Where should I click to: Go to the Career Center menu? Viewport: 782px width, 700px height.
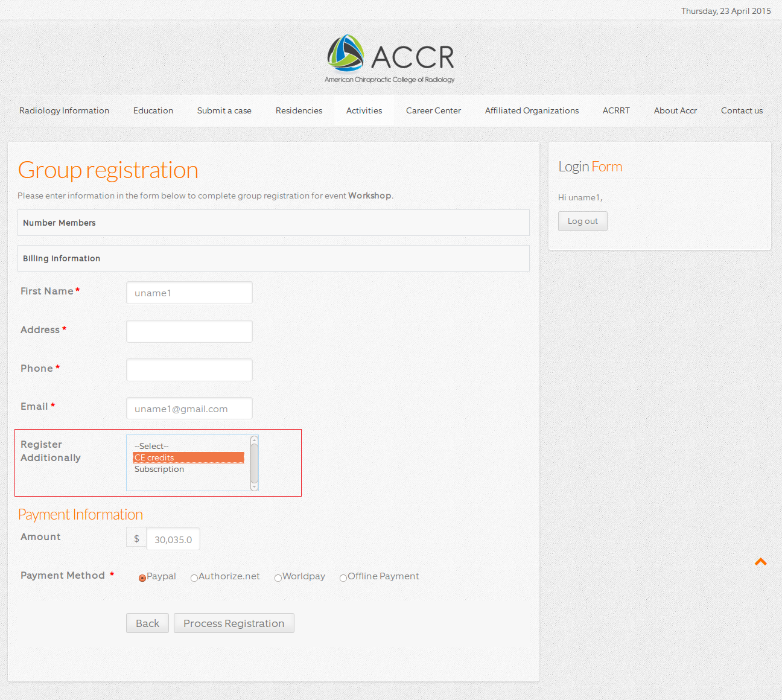433,110
